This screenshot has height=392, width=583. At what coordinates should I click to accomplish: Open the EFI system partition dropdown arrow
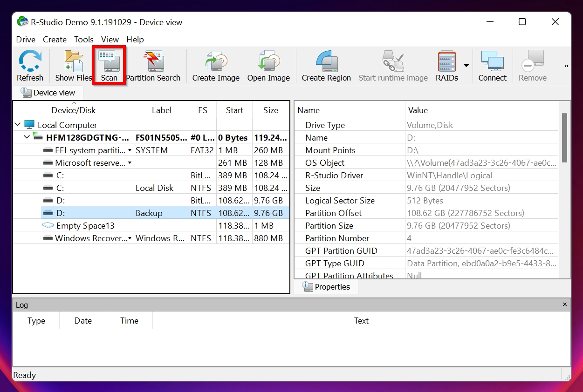click(x=130, y=150)
